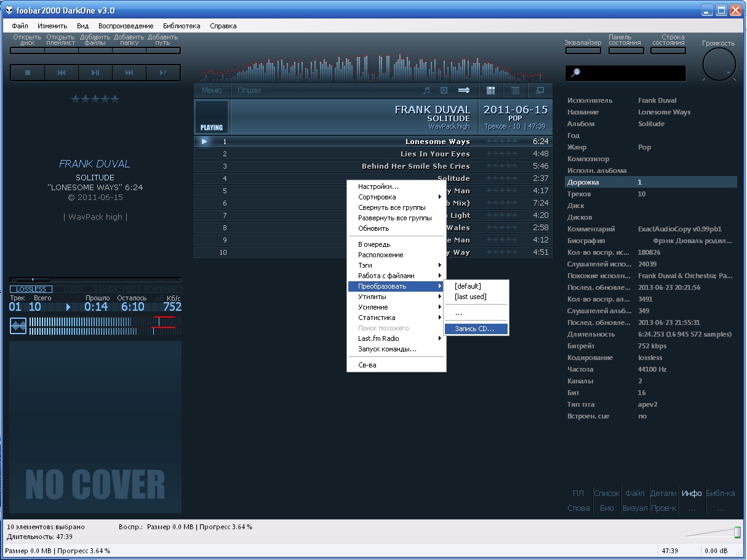The width and height of the screenshot is (747, 560).
Task: Select track 'Behind Her Smile She Cries'
Action: pos(373,166)
